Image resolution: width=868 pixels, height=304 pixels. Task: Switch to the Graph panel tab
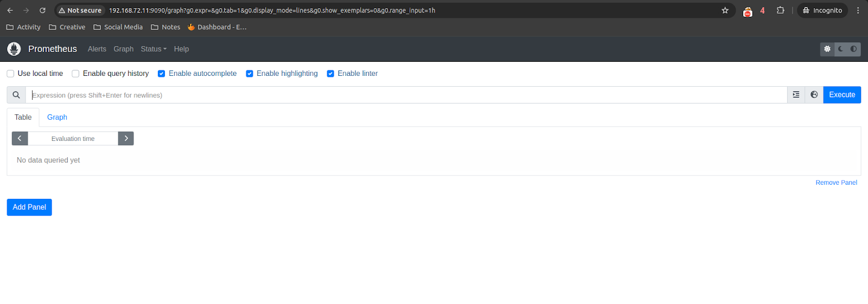[57, 117]
